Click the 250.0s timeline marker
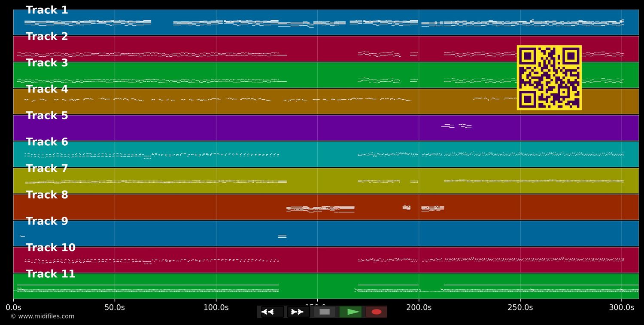Image resolution: width=644 pixels, height=325 pixels. (520, 307)
